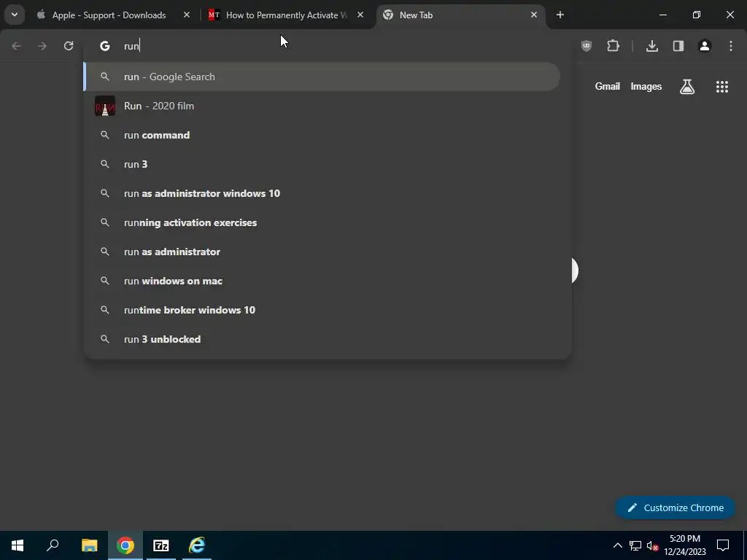Click the Run 2020 film thumbnail
Viewport: 747px width, 560px height.
105,106
